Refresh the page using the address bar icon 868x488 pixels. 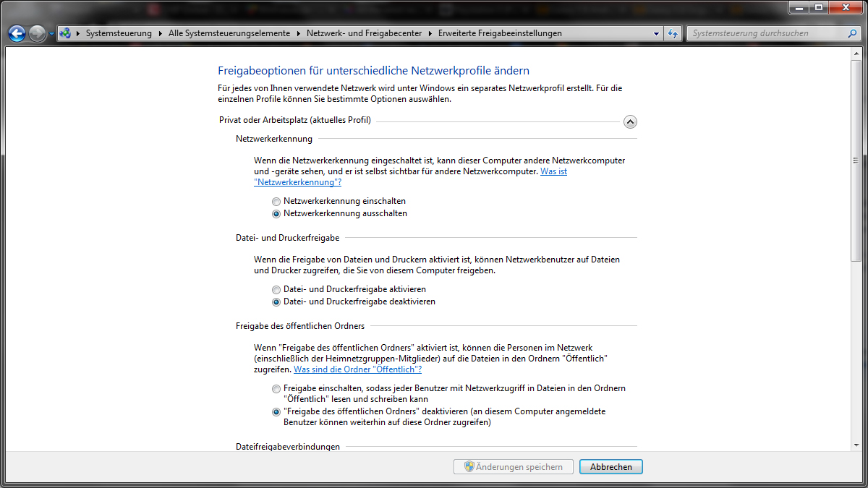click(x=673, y=33)
